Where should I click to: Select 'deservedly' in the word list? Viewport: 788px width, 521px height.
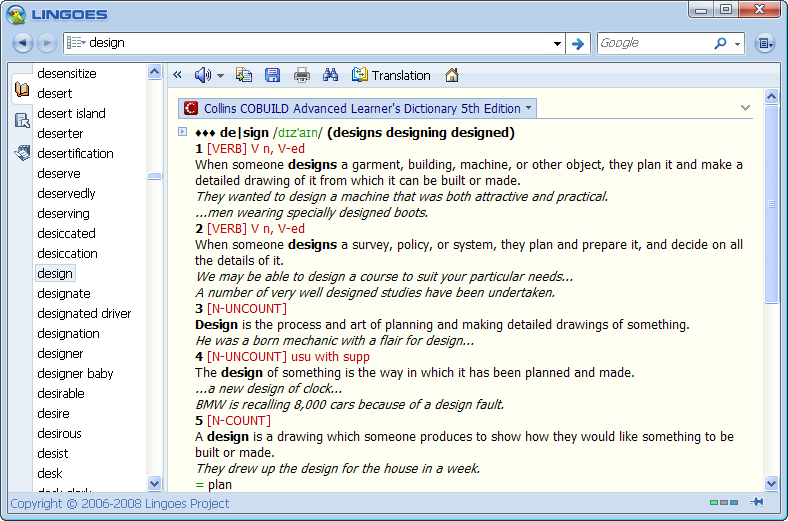(66, 193)
